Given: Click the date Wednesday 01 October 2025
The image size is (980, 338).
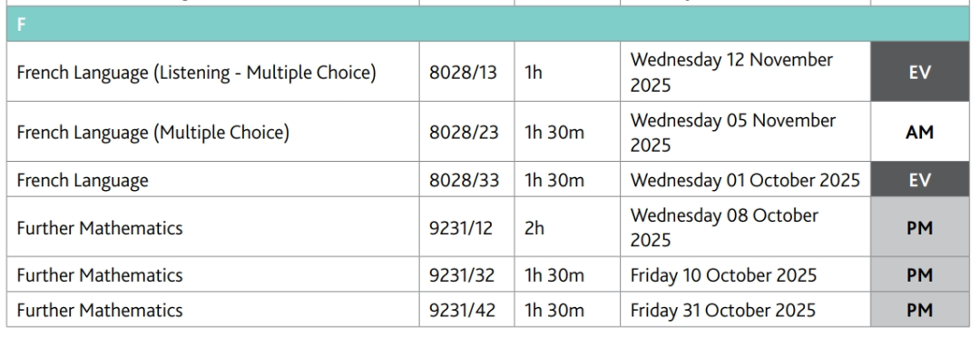Looking at the screenshot, I should [745, 180].
